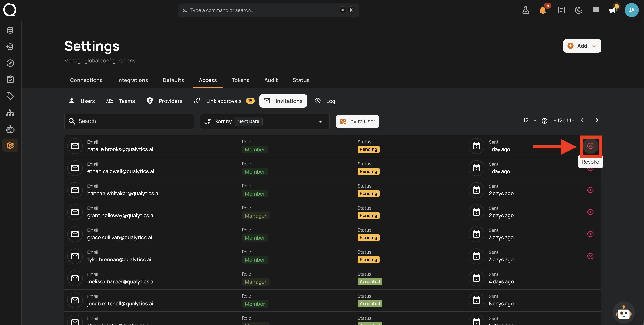Switch to the Status tab
644x325 pixels.
point(301,80)
